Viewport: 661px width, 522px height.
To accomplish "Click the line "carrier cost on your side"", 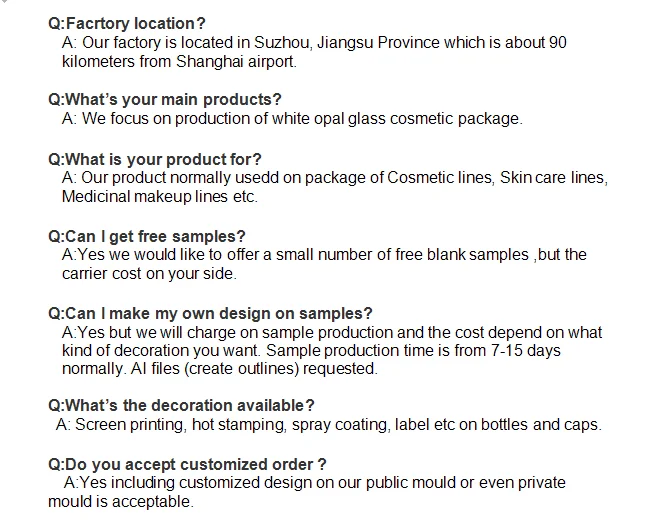I will point(149,274).
